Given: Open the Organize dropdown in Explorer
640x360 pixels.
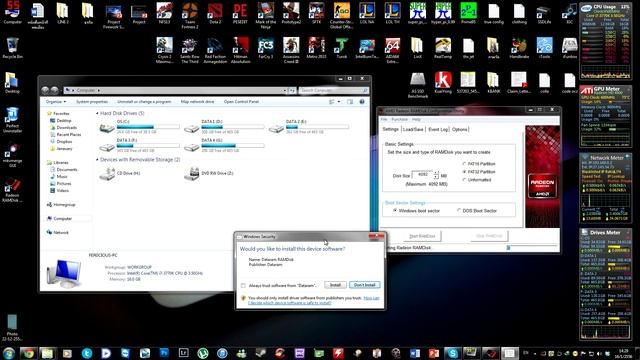Looking at the screenshot, I should [x=56, y=102].
